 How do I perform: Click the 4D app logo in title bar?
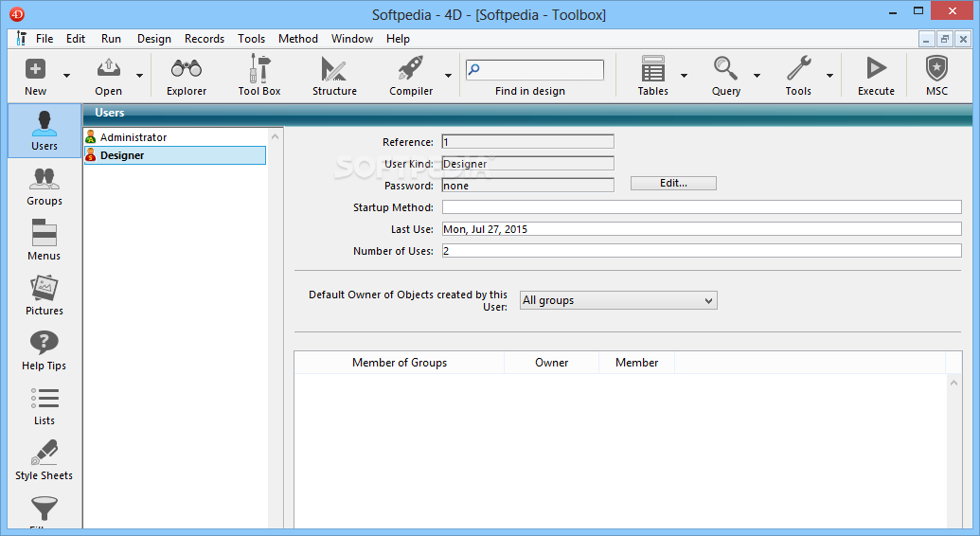[x=17, y=14]
